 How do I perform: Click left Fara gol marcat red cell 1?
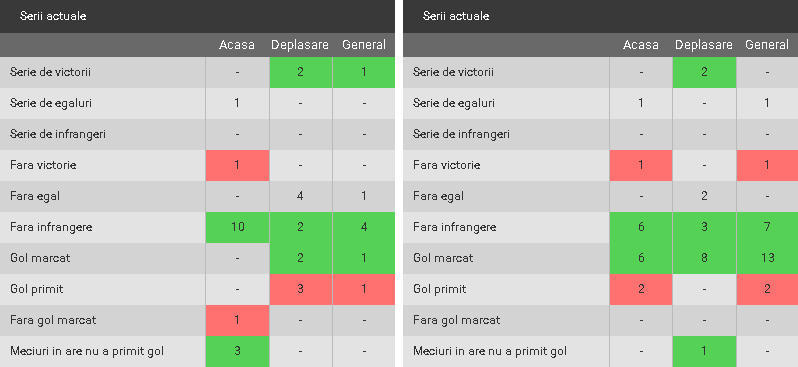click(237, 320)
